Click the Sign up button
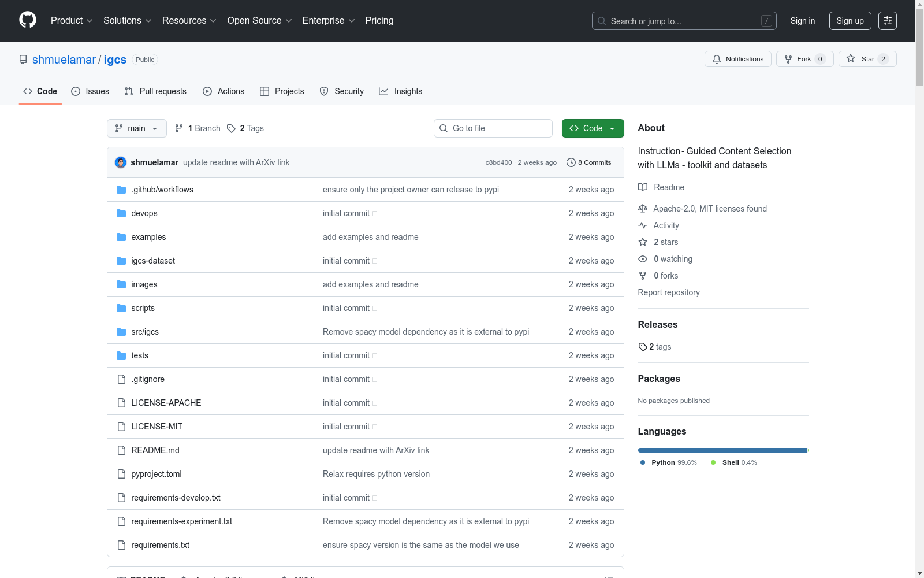The height and width of the screenshot is (578, 924). tap(850, 21)
